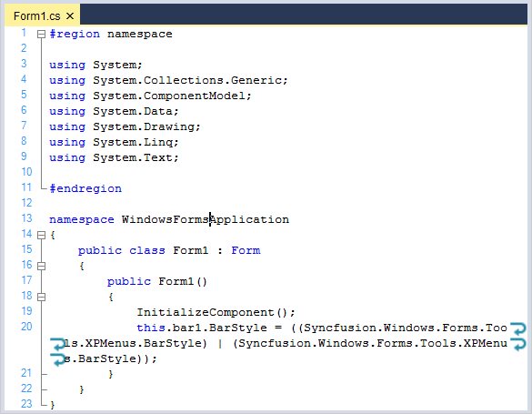Click line number 1
The image size is (532, 414).
24,33
